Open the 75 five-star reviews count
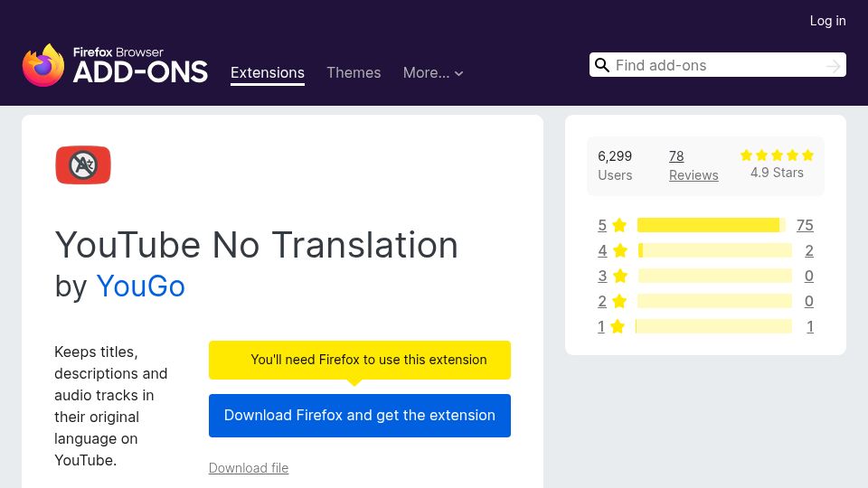Image resolution: width=868 pixels, height=488 pixels. [805, 225]
